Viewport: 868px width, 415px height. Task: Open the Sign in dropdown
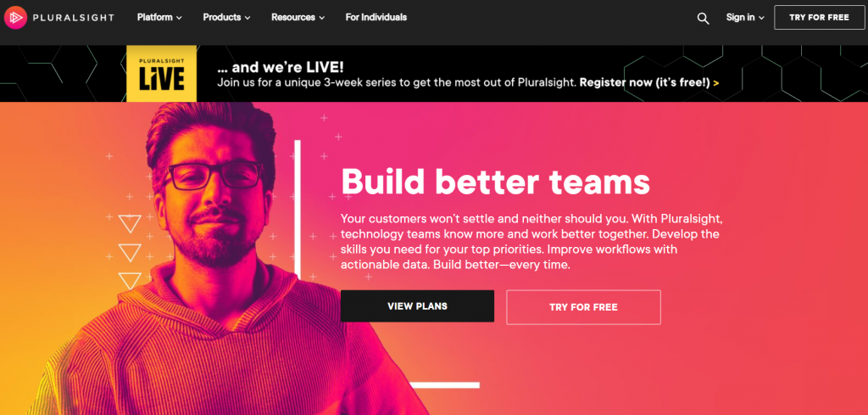[x=745, y=18]
